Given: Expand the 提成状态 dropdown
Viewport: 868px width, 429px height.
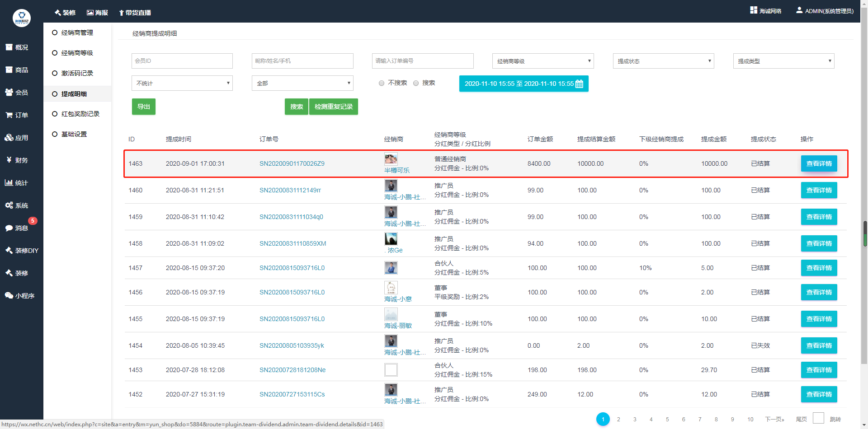Looking at the screenshot, I should pos(663,61).
